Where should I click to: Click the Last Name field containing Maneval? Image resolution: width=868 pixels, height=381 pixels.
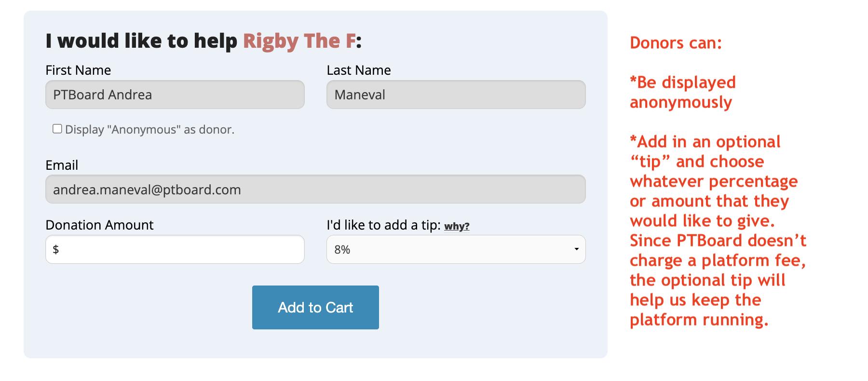[456, 95]
